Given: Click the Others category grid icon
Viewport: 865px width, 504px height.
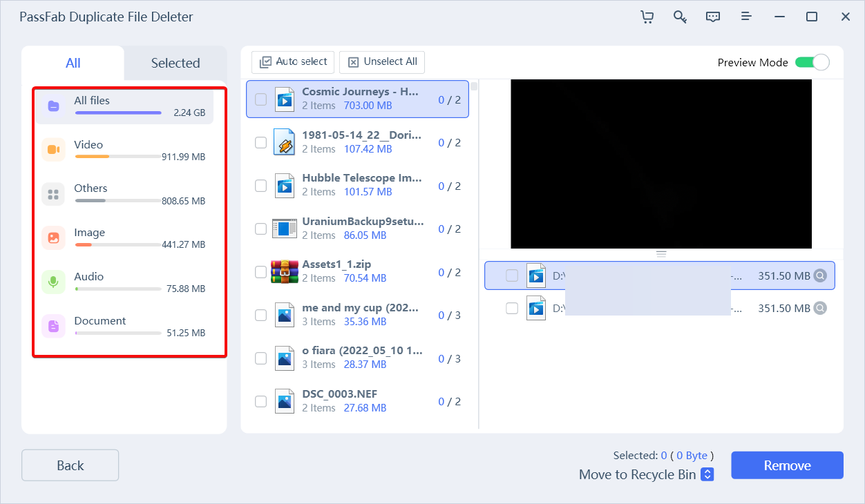Looking at the screenshot, I should (53, 194).
